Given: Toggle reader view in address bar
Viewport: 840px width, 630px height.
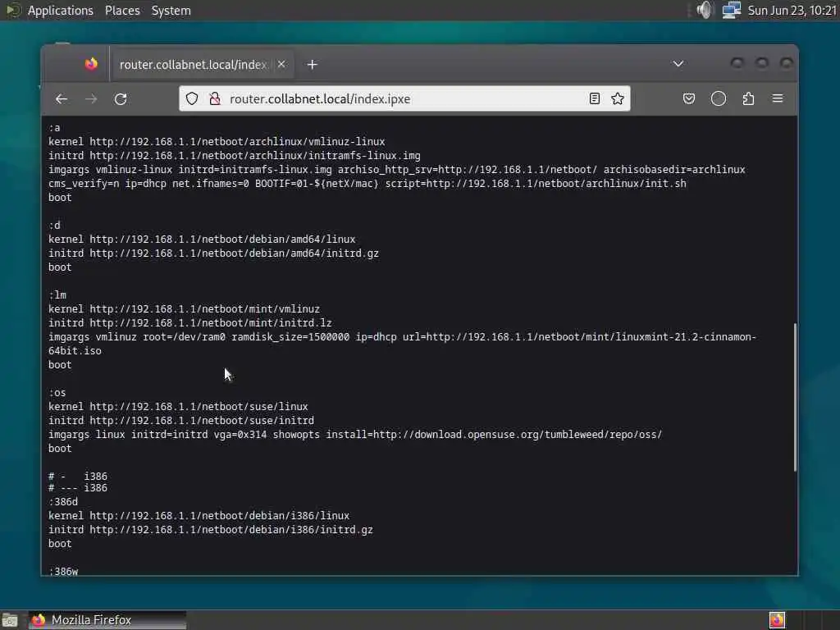Looking at the screenshot, I should pos(594,98).
